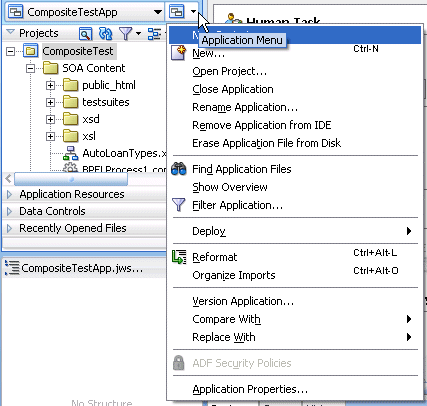Click the Deploy submenu arrow
This screenshot has height=406, width=427.
[x=409, y=231]
